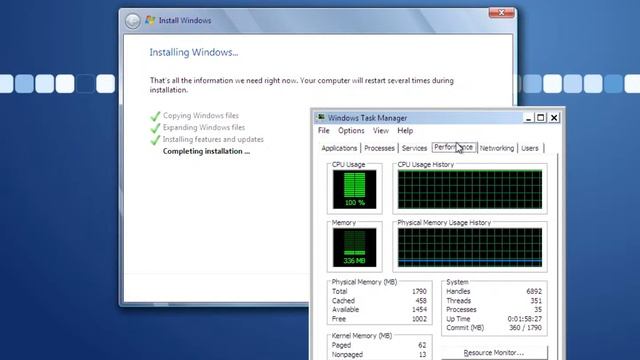This screenshot has width=640, height=360.
Task: Click Up Time value 0:01:58:27
Action: (524, 319)
